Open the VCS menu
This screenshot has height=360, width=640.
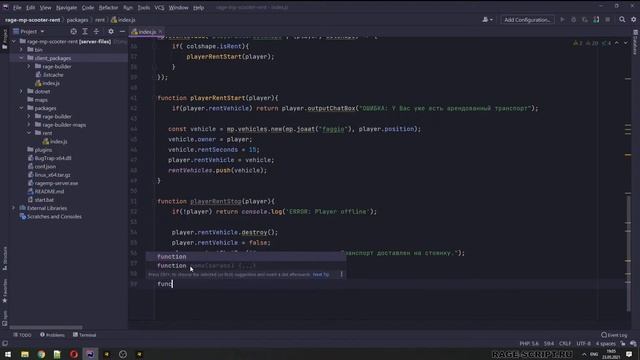tap(159, 7)
